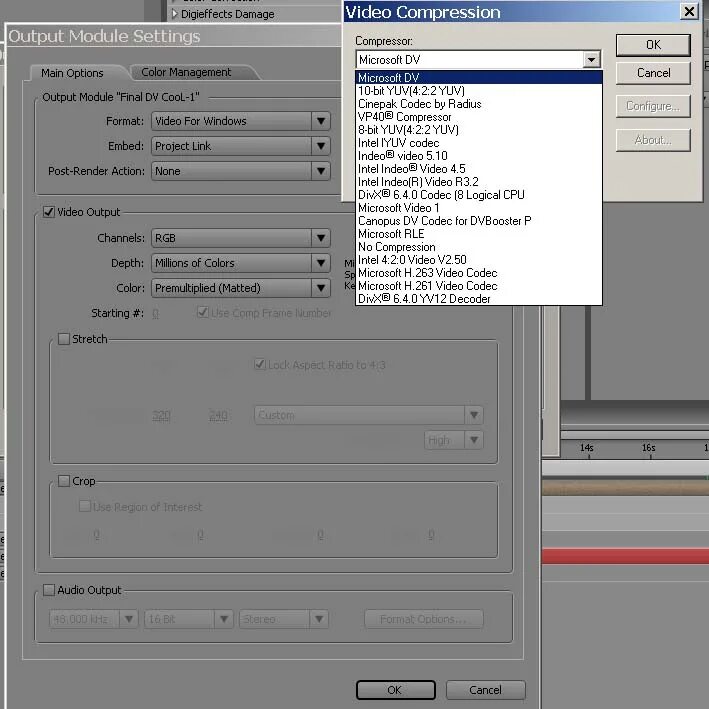Click the Starting # value field

tap(156, 313)
